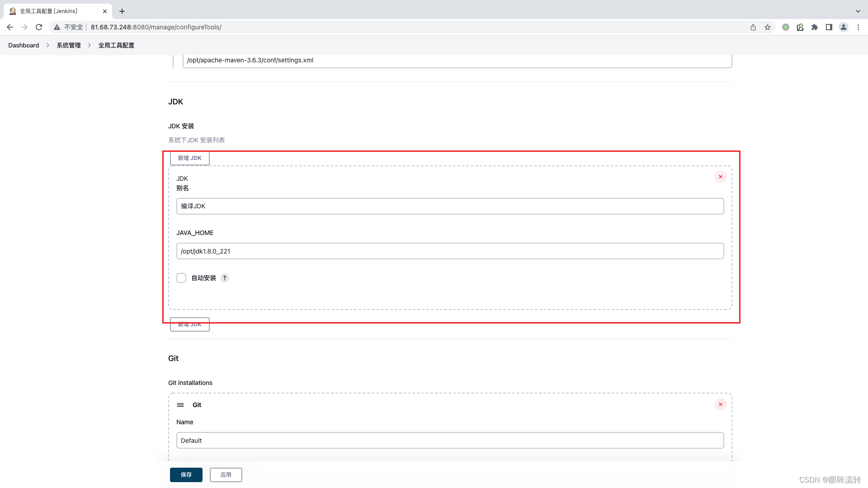Image resolution: width=868 pixels, height=488 pixels.
Task: Select the 全局工具配置 [Jenkins] tab
Action: tap(58, 11)
